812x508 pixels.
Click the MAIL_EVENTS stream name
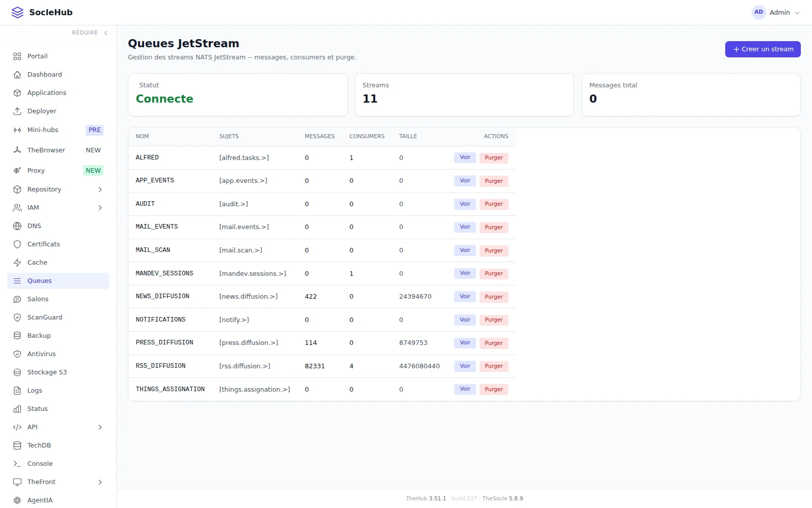[x=157, y=227]
